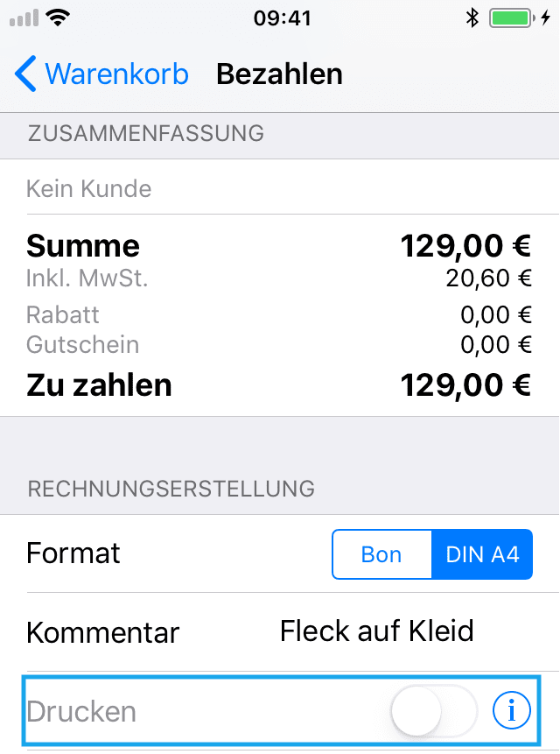Image resolution: width=560 pixels, height=754 pixels.
Task: Tap the Summe 129,00 € amount
Action: [465, 246]
